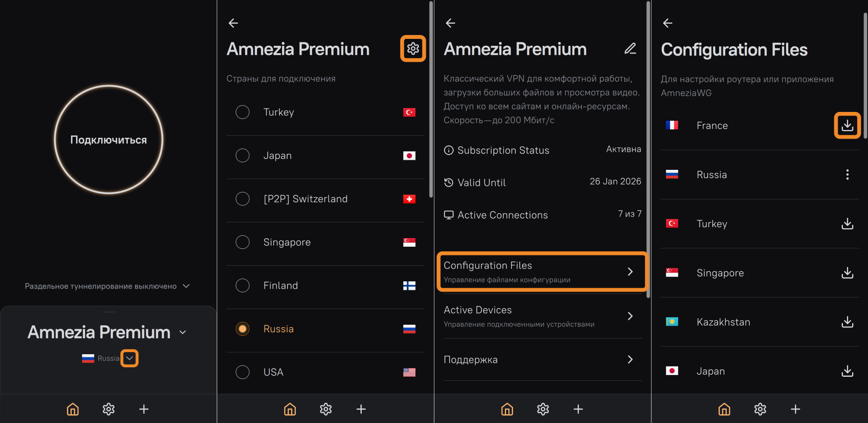The height and width of the screenshot is (423, 868).
Task: Go back from the Configuration Files screen
Action: click(667, 23)
